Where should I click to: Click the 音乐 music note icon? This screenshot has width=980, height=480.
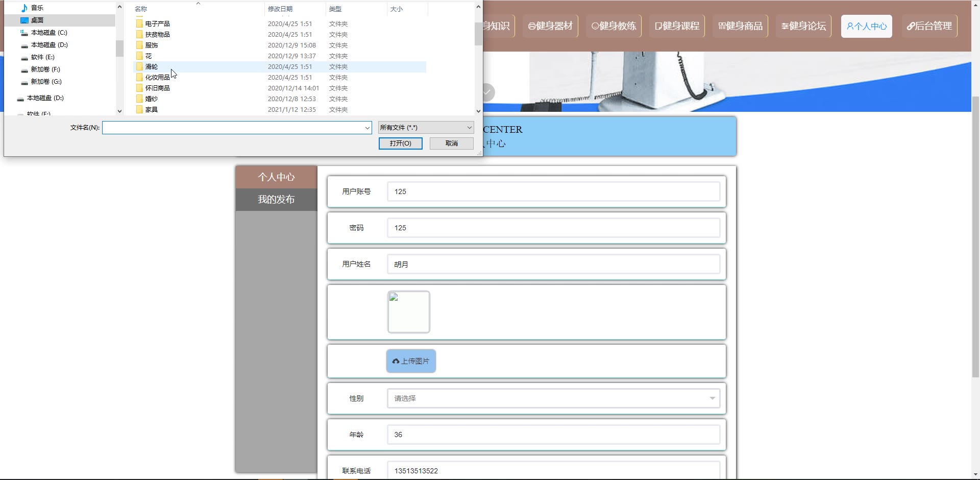click(x=24, y=8)
